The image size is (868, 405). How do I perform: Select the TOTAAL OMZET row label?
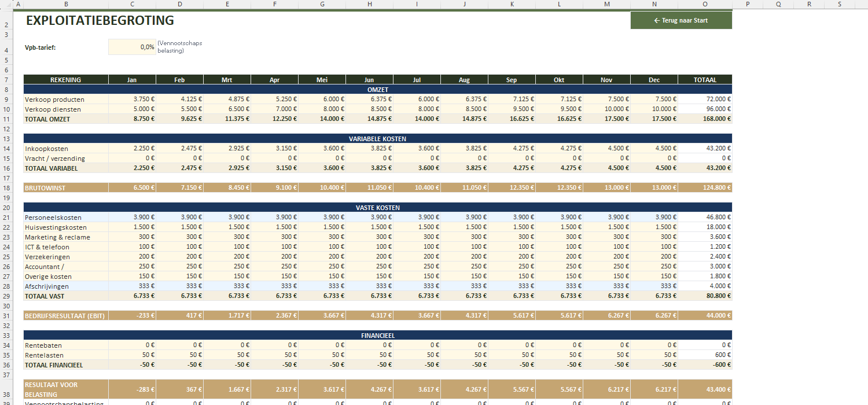click(66, 119)
